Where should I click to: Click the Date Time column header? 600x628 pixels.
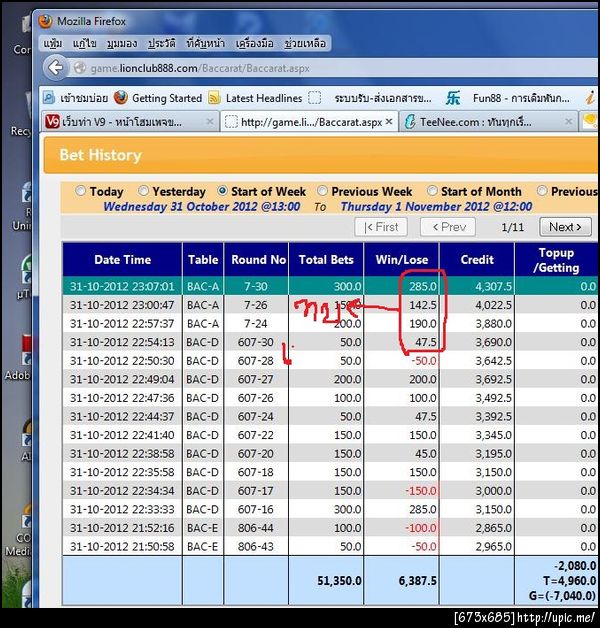[x=123, y=260]
